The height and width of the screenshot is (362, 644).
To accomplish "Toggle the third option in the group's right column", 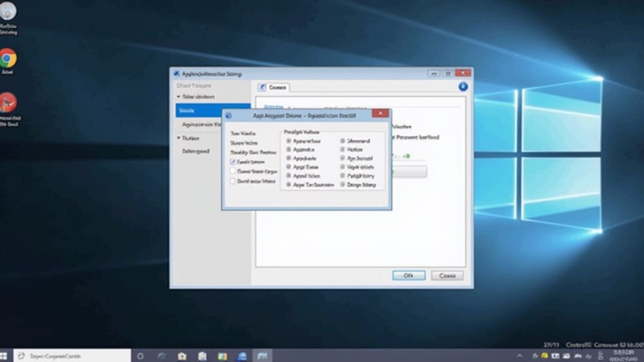I will 343,158.
